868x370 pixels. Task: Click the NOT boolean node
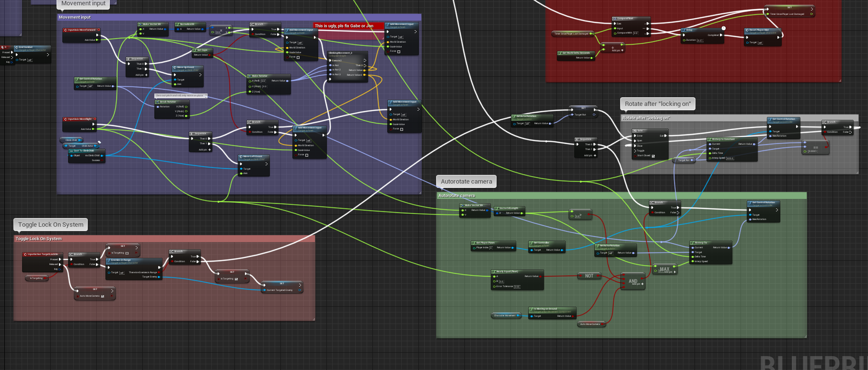pos(589,276)
